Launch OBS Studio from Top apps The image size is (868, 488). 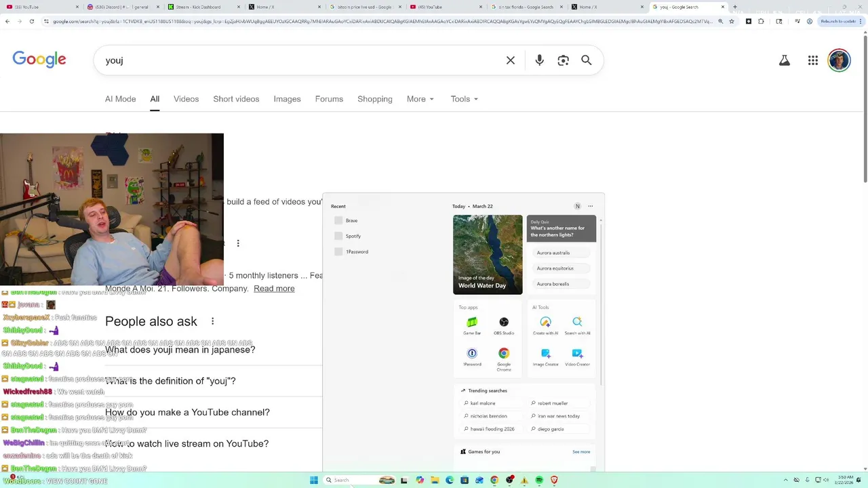pos(504,325)
